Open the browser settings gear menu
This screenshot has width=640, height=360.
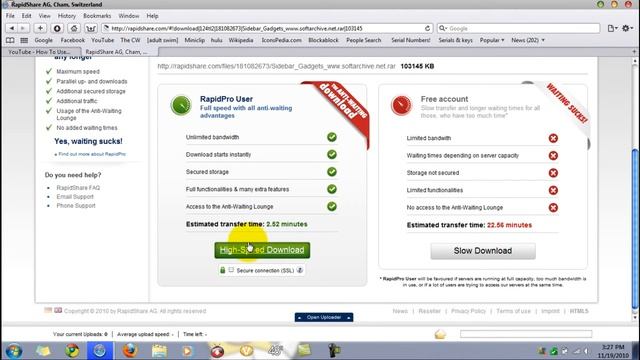tap(627, 28)
